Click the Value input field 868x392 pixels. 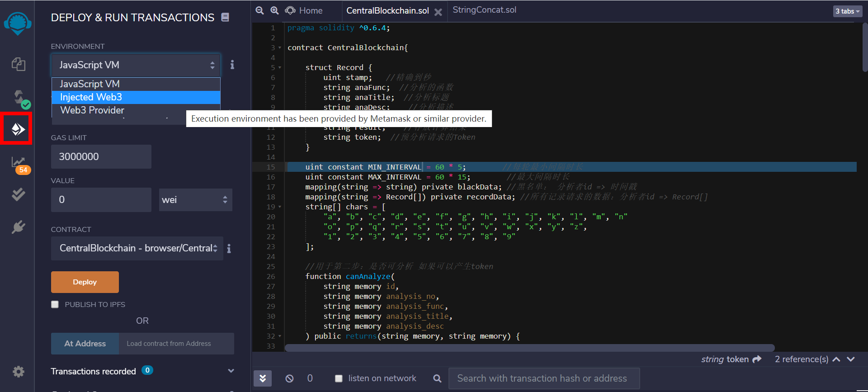pyautogui.click(x=101, y=200)
